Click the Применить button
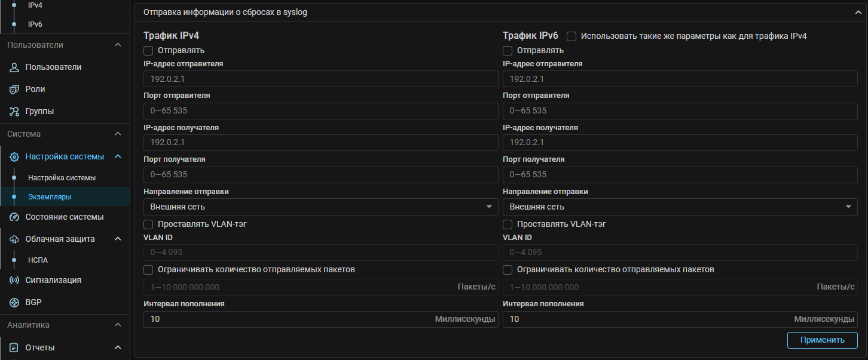Viewport: 868px width, 360px height. pyautogui.click(x=822, y=340)
